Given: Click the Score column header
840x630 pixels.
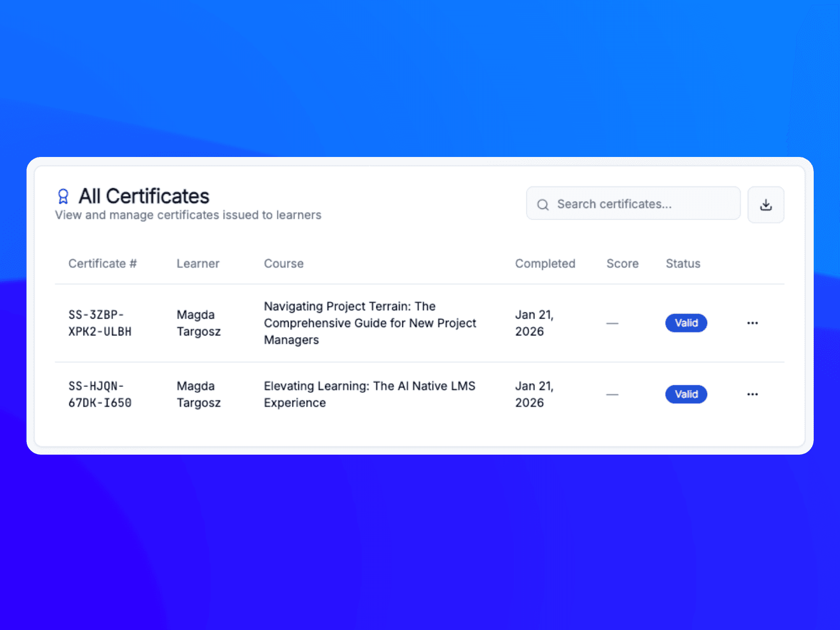Looking at the screenshot, I should coord(623,264).
